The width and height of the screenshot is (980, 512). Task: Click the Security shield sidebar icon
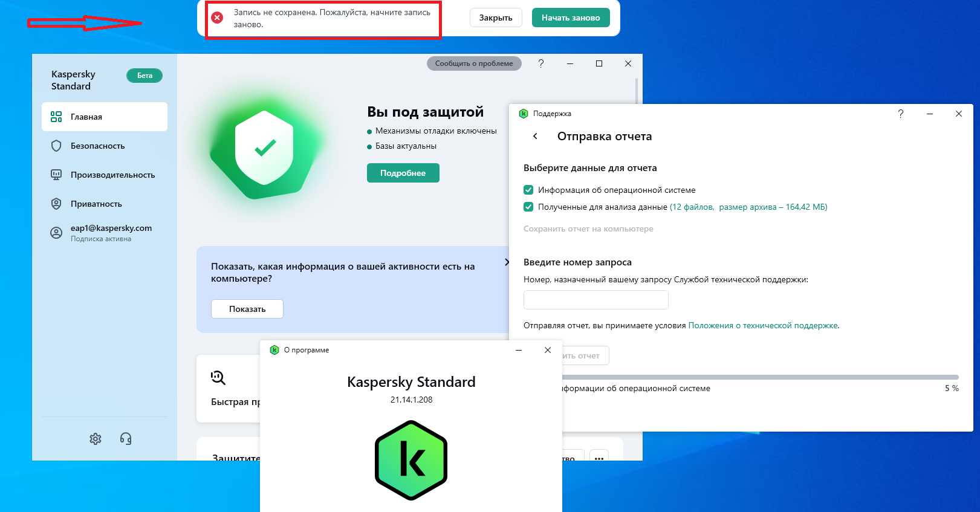(x=56, y=146)
